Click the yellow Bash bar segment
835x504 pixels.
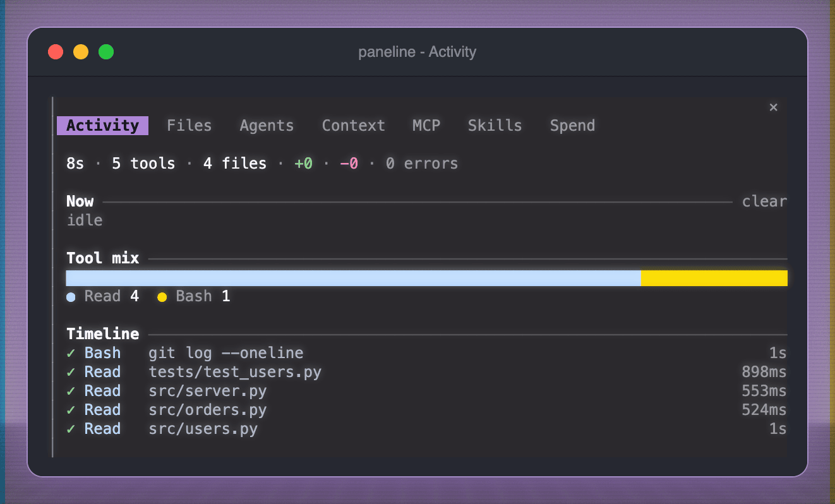pos(714,279)
